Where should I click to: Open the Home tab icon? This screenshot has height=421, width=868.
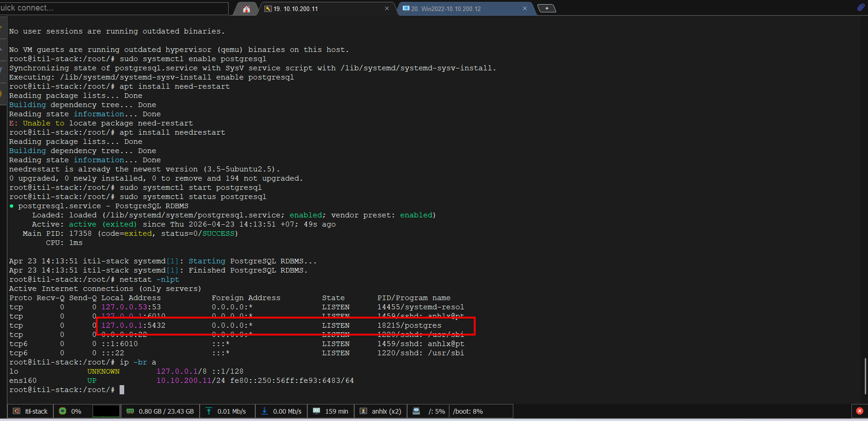pyautogui.click(x=247, y=9)
